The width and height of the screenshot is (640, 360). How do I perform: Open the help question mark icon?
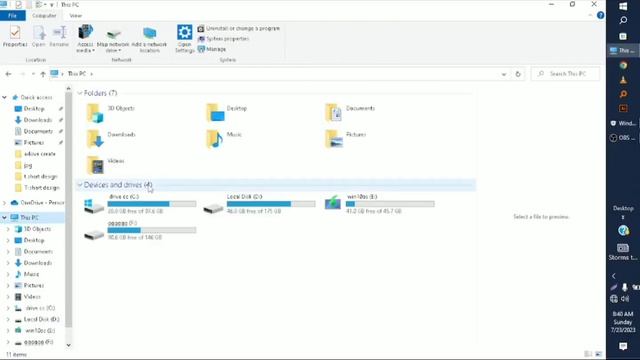[600, 16]
